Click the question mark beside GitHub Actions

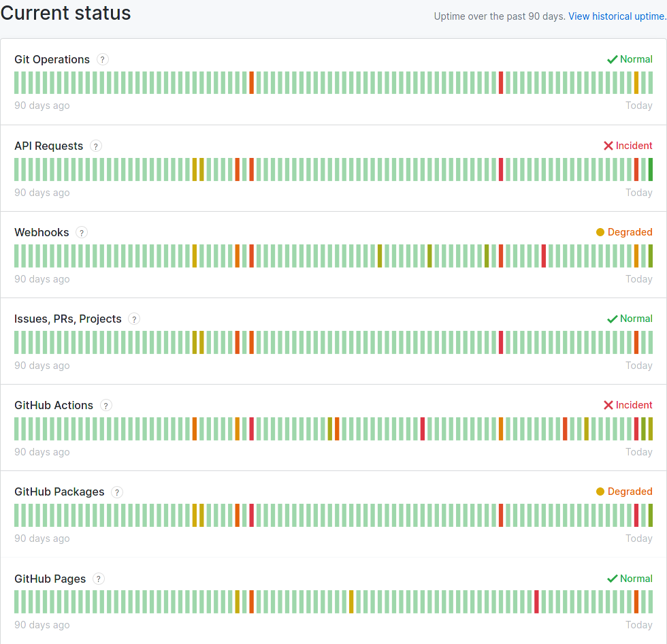point(106,405)
